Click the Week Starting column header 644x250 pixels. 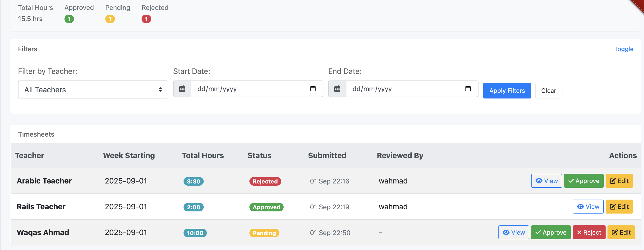(x=129, y=156)
